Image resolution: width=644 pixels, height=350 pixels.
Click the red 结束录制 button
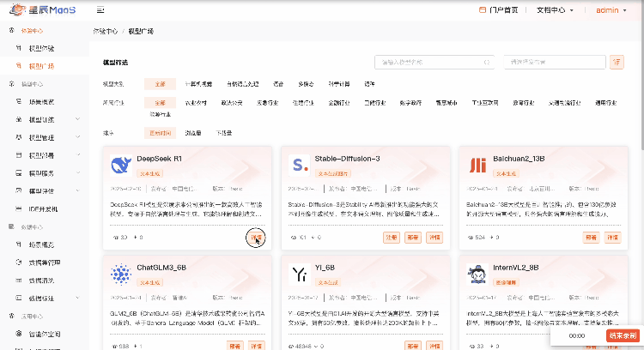click(623, 335)
